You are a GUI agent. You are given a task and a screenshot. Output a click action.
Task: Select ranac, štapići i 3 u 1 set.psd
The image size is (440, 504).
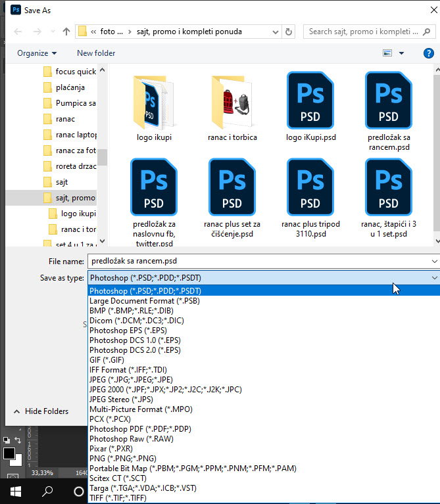[389, 198]
